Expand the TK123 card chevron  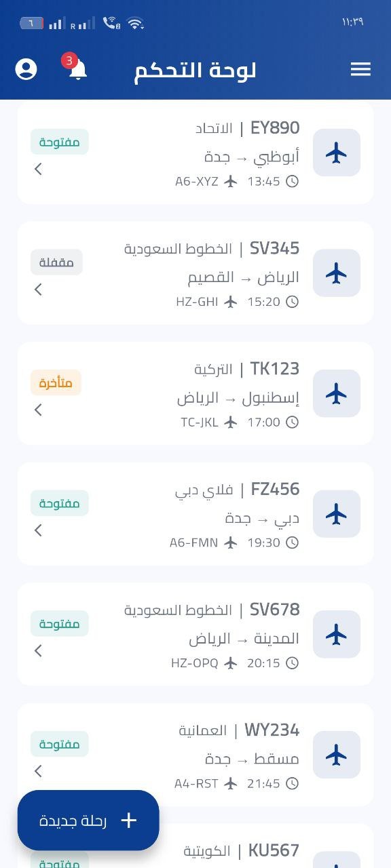[x=38, y=410]
